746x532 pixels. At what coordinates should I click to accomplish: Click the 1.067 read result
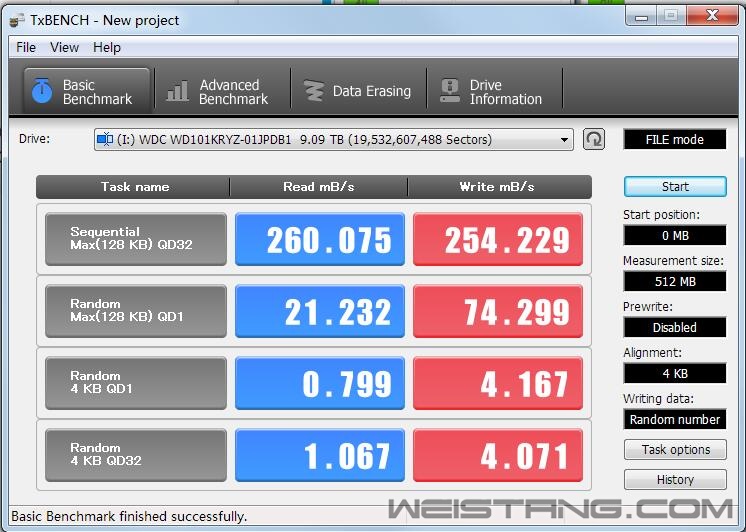point(320,455)
